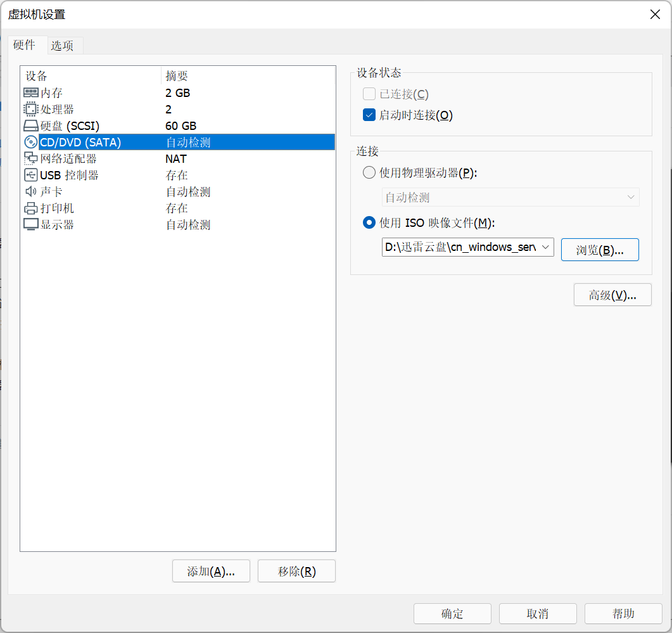This screenshot has height=633, width=672.
Task: Click the 摘要 column header
Action: pos(248,76)
